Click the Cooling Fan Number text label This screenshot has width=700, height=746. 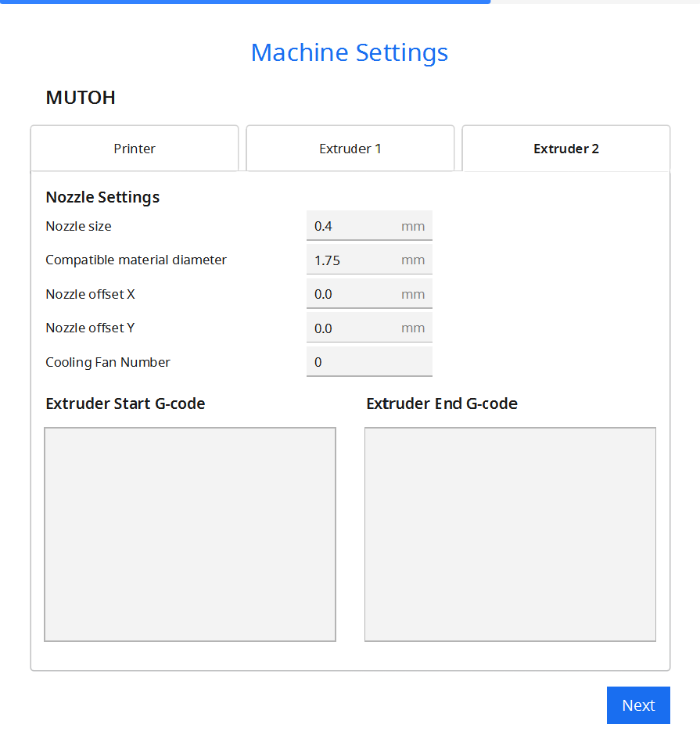tap(108, 362)
